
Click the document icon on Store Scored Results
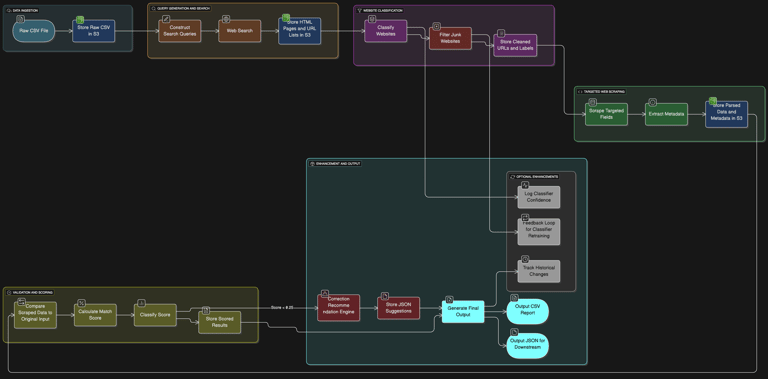206,310
